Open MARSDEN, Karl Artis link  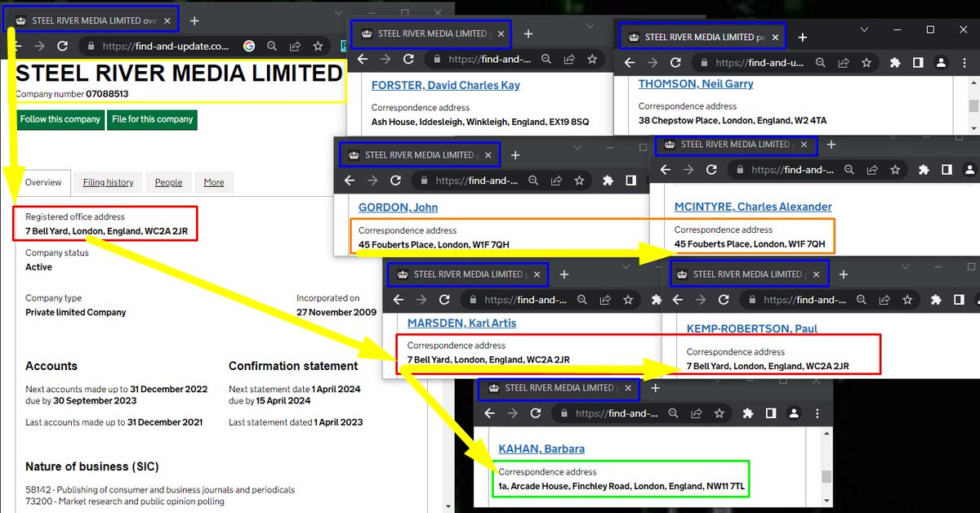point(462,323)
